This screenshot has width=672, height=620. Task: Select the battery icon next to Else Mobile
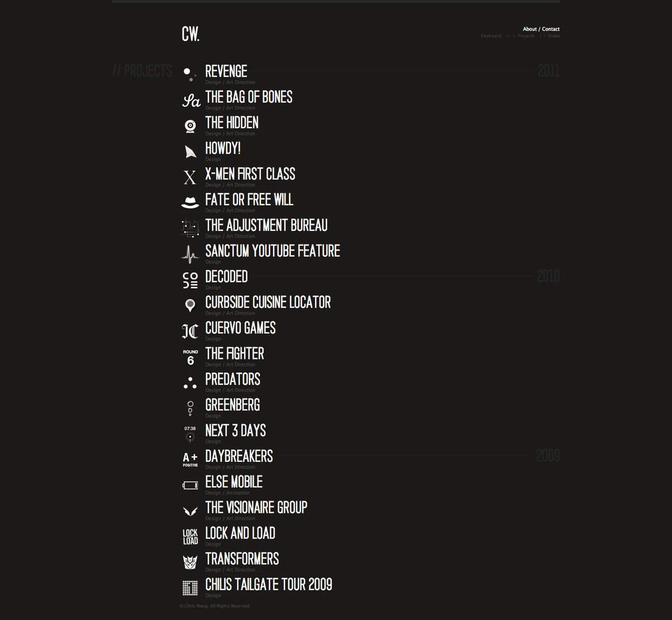[190, 485]
